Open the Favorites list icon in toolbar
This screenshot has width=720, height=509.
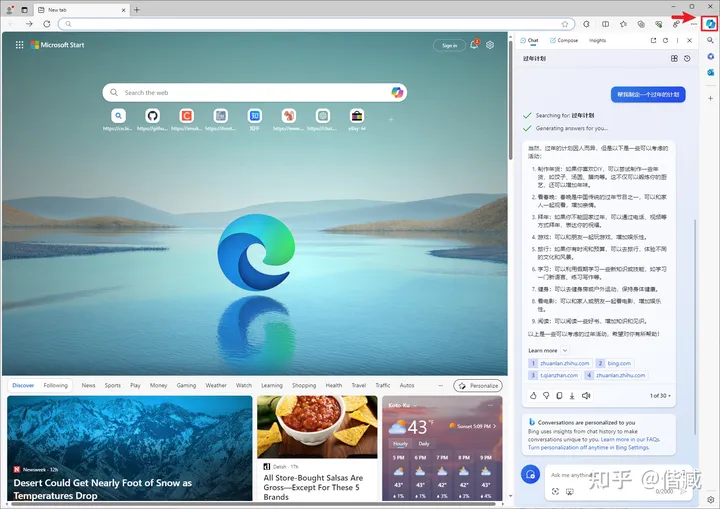(623, 24)
